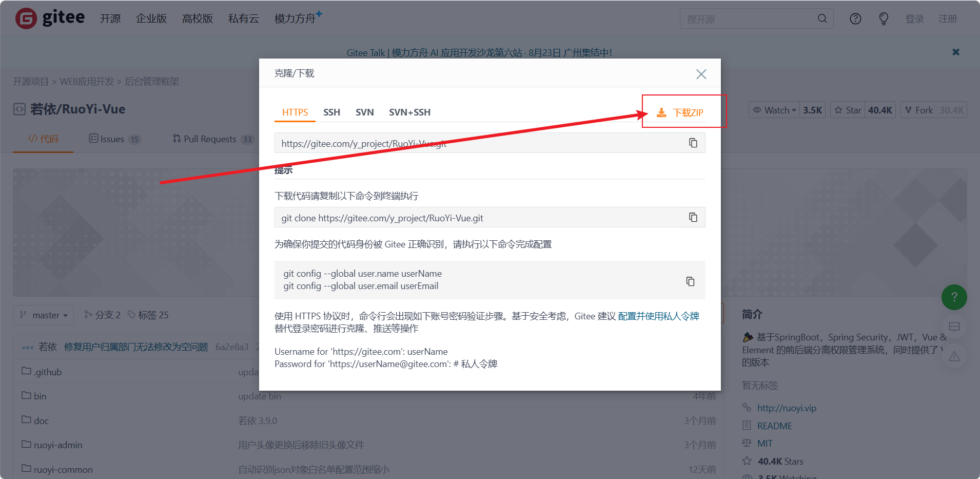Viewport: 980px width, 479px height.
Task: Open the Pull Requests tab
Action: (x=213, y=139)
